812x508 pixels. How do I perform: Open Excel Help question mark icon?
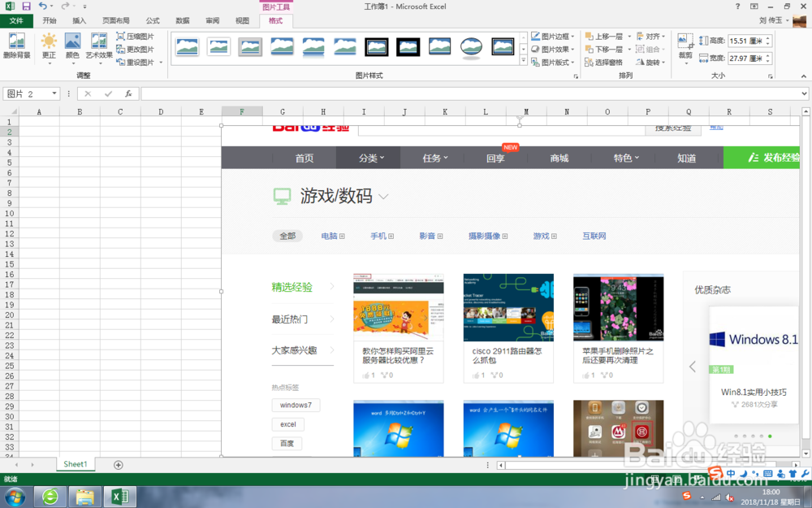coord(738,7)
